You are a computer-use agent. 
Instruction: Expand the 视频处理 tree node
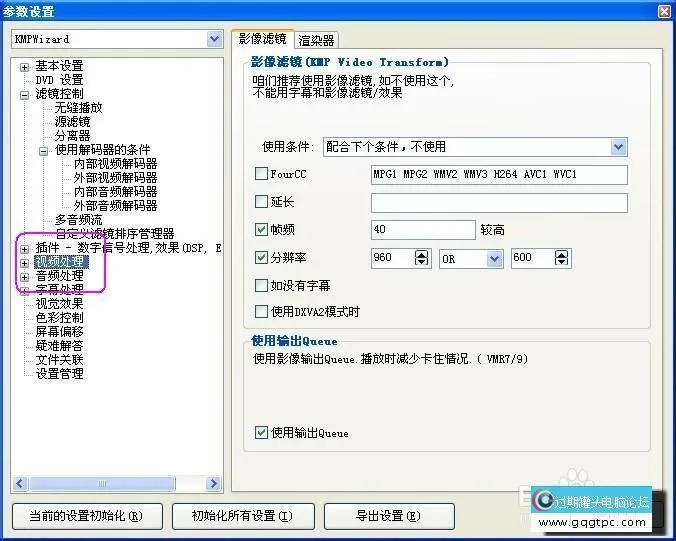pos(25,263)
